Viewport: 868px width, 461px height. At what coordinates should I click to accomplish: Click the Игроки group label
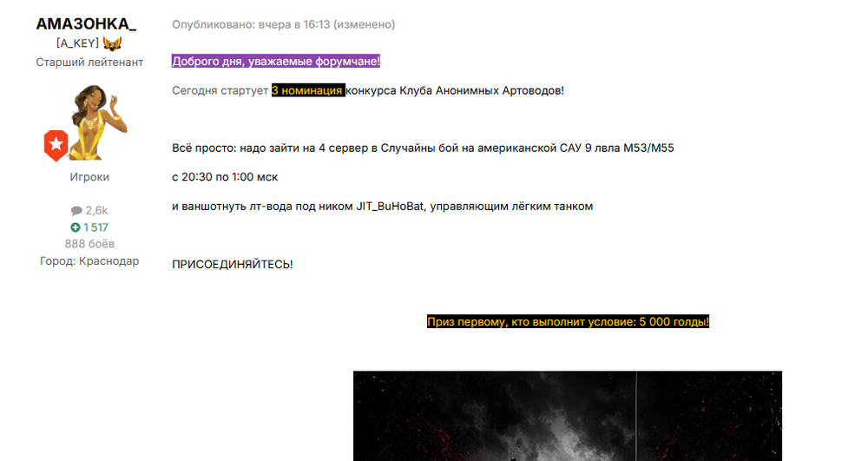89,177
